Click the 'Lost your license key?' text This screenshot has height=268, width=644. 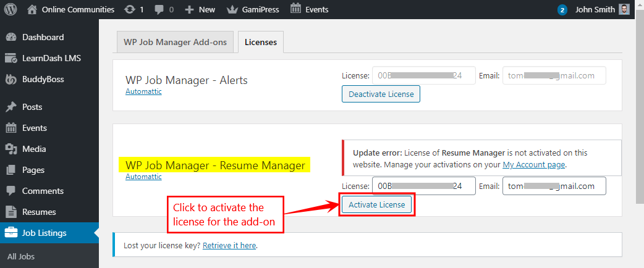[162, 246]
